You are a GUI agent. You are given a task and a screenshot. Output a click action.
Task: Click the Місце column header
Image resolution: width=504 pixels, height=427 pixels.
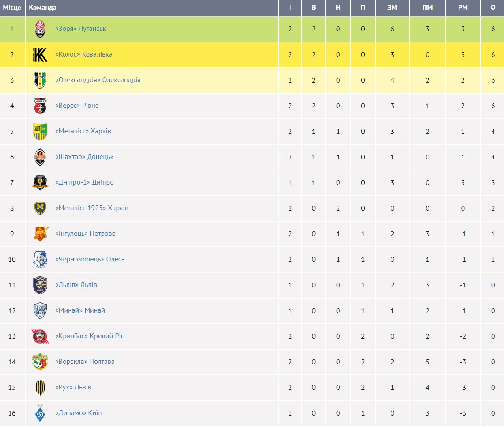(x=12, y=8)
